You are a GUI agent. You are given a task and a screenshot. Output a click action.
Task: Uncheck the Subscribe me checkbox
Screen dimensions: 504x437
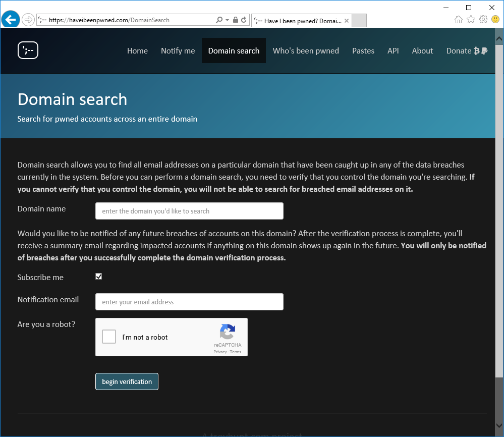point(99,277)
